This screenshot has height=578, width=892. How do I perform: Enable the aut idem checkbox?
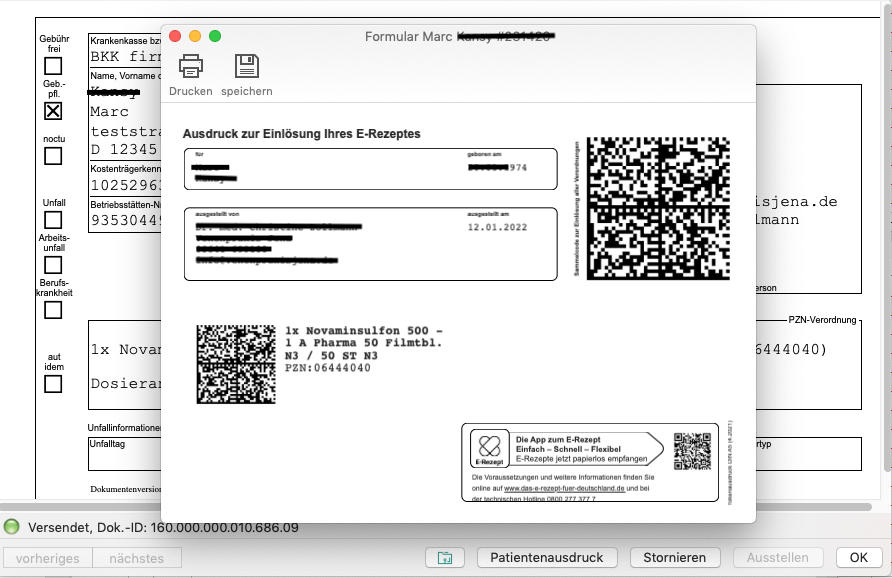(x=53, y=384)
